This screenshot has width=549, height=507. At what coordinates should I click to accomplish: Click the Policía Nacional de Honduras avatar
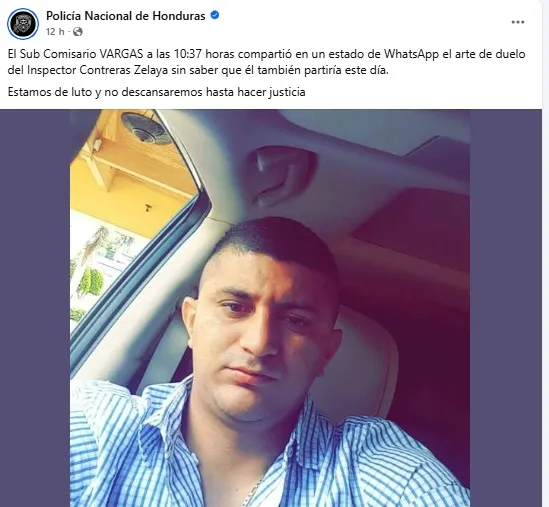click(23, 23)
